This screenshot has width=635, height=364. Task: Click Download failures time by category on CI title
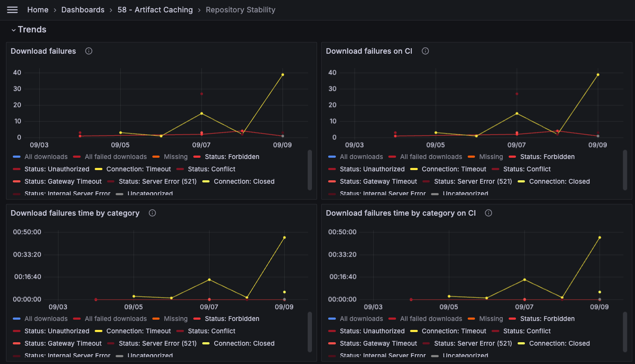[x=401, y=213]
